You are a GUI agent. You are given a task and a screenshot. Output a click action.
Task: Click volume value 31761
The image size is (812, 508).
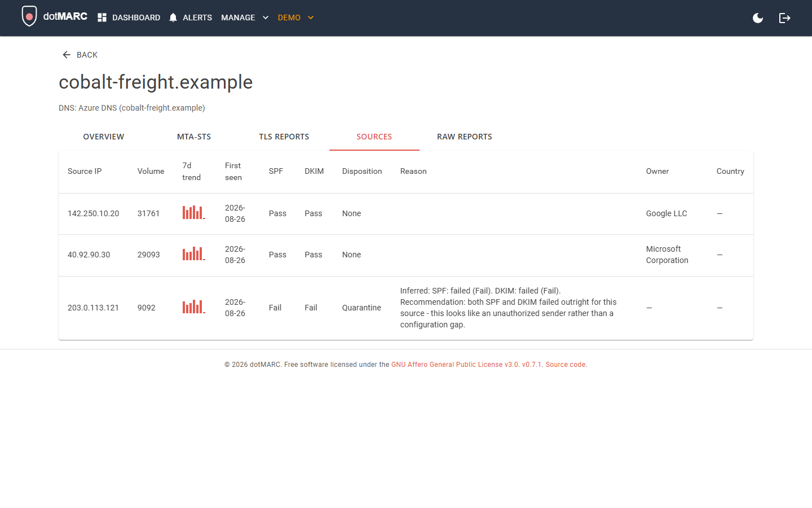click(x=149, y=214)
